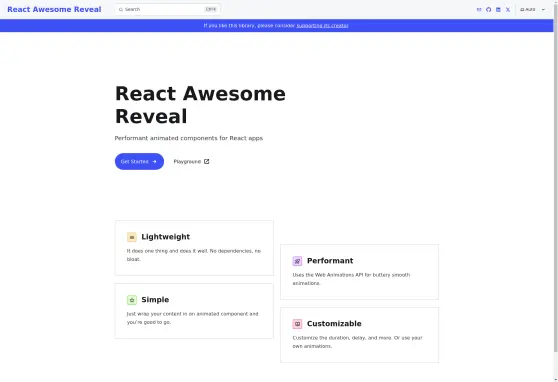The image size is (558, 382).
Task: Click the 'Customizable' card heading
Action: point(334,324)
